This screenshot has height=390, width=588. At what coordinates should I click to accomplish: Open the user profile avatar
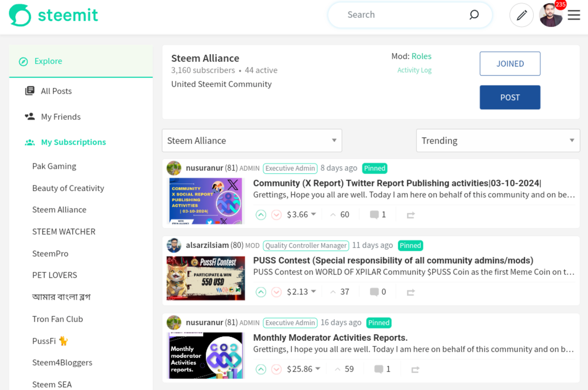[x=551, y=15]
